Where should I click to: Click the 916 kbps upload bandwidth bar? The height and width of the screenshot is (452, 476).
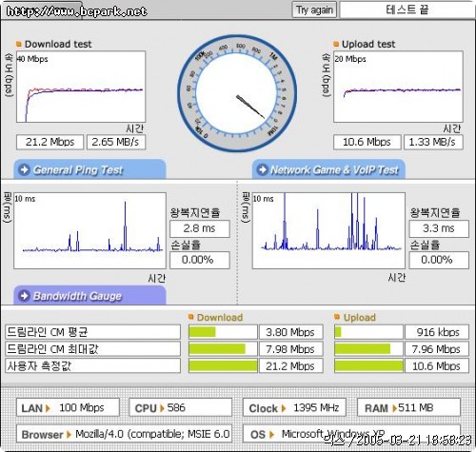[x=368, y=332]
